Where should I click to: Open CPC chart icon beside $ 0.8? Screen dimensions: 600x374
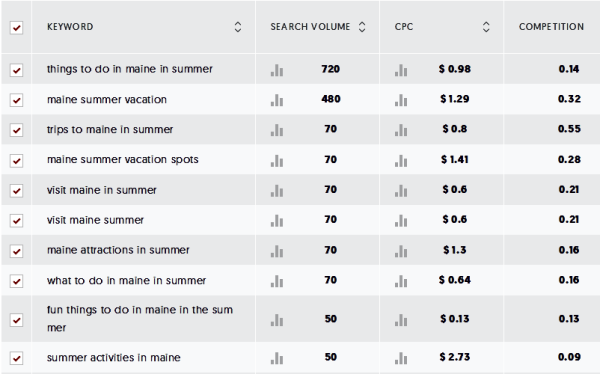tap(401, 130)
